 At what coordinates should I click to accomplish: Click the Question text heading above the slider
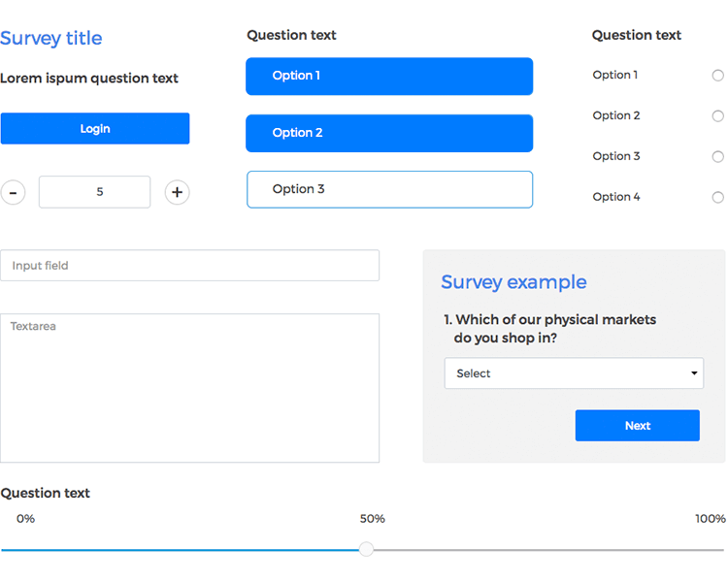tap(45, 493)
